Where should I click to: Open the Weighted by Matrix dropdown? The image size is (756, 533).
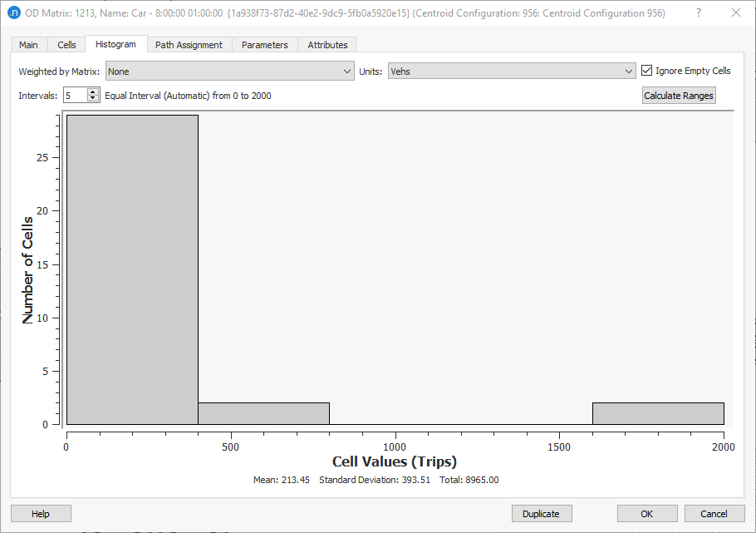point(349,71)
